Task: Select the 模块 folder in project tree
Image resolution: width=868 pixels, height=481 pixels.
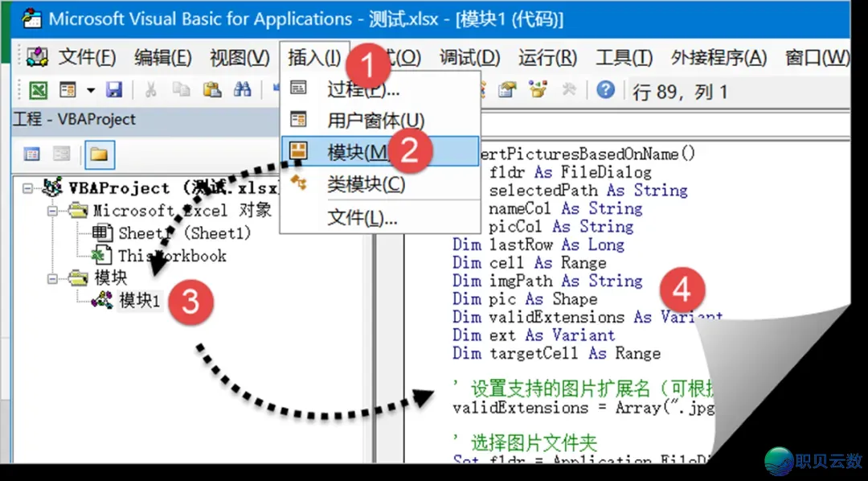Action: point(111,279)
